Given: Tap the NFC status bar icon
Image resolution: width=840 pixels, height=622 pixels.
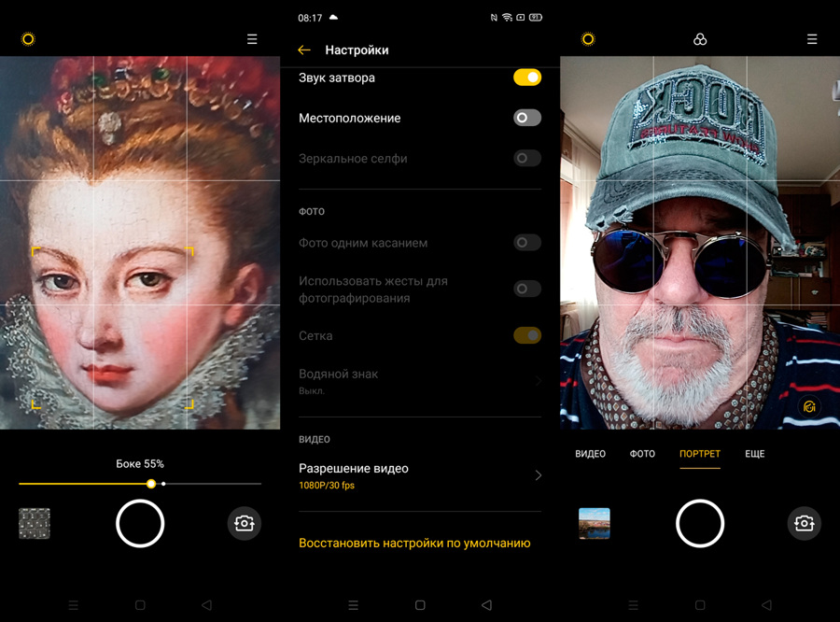Looking at the screenshot, I should tap(494, 18).
